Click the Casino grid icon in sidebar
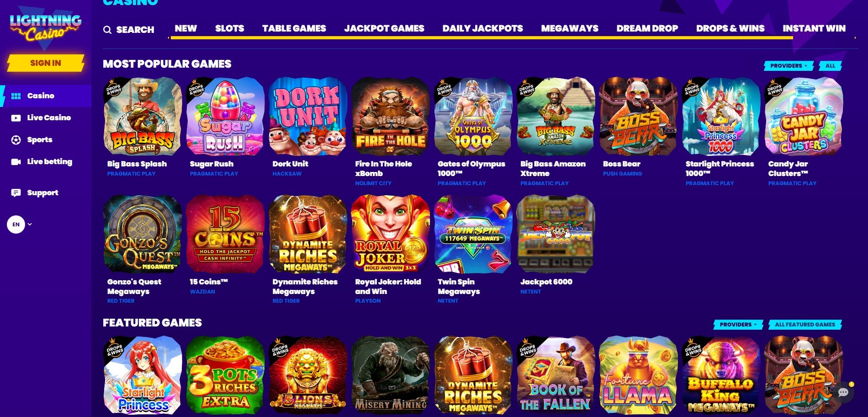868x417 pixels. coord(16,96)
